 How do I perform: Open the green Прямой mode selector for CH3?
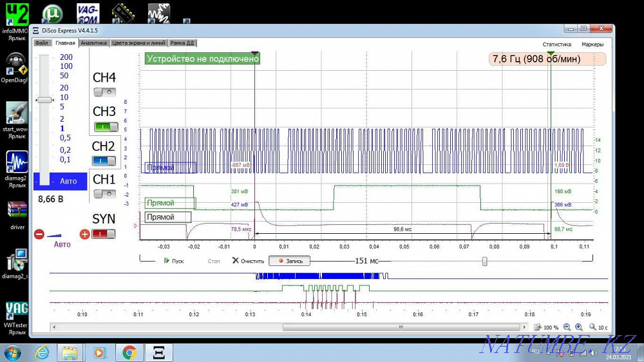pyautogui.click(x=169, y=203)
